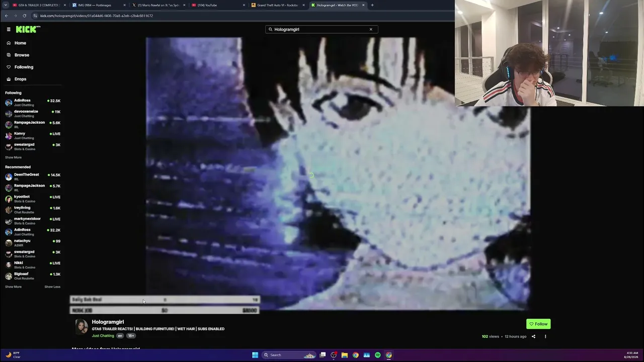This screenshot has width=644, height=362.
Task: Click the browser address bar URL
Action: coord(97,16)
